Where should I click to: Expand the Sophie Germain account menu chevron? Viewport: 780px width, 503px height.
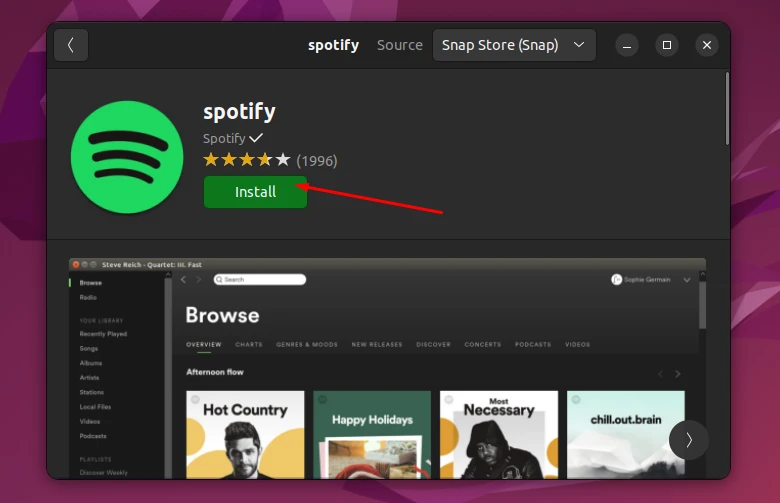point(686,280)
